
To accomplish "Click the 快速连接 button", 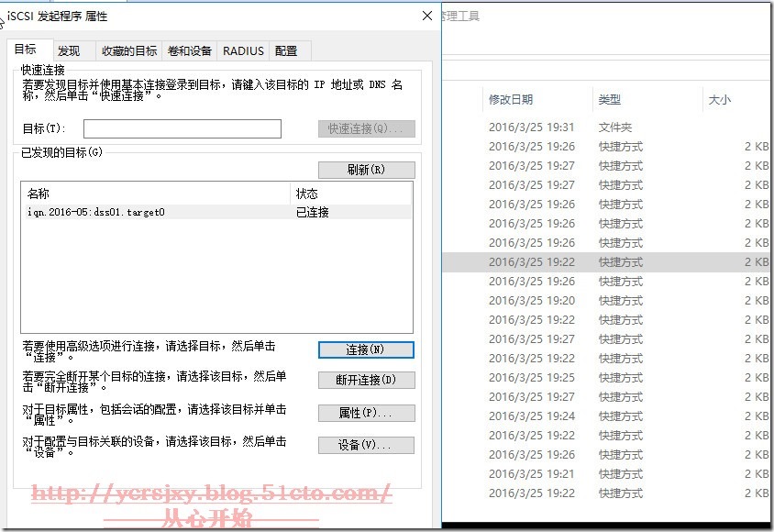I will click(366, 128).
